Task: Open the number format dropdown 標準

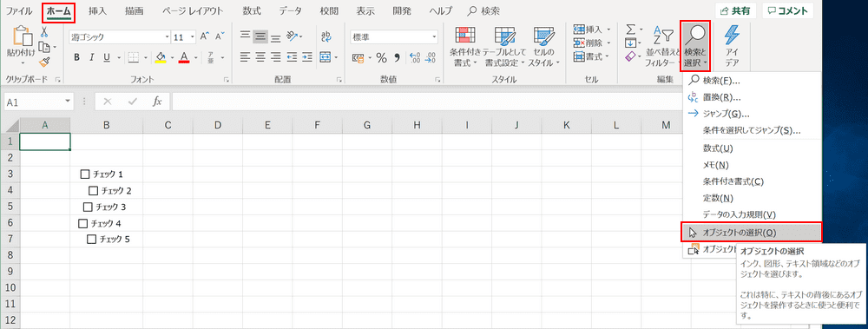Action: click(435, 37)
